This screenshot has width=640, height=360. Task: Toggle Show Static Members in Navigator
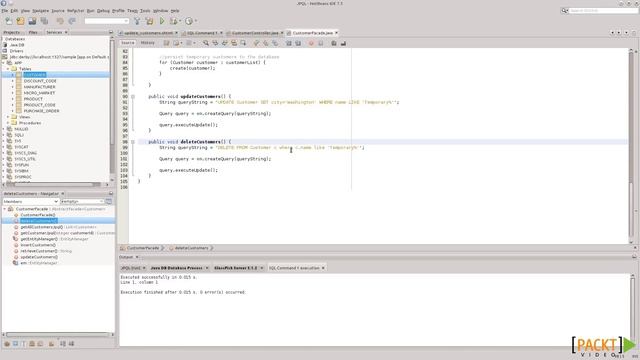coord(24,344)
